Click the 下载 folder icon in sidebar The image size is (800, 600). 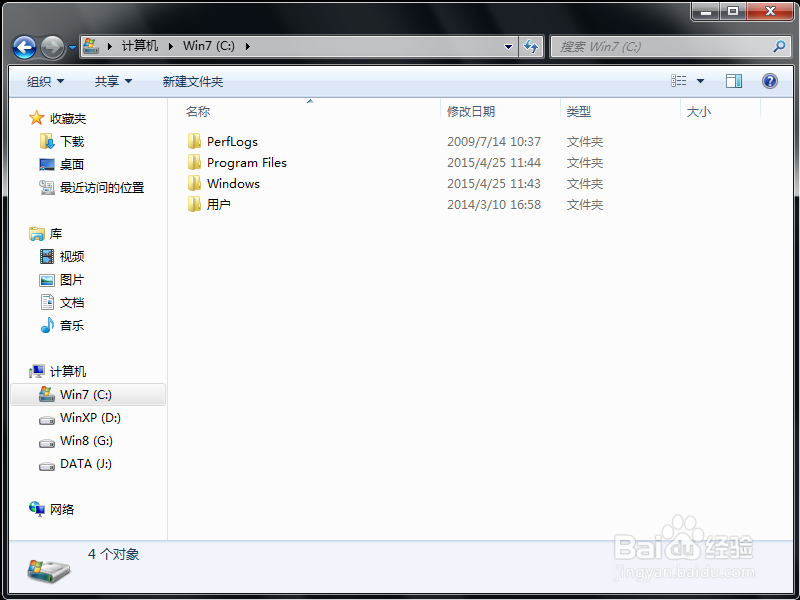point(47,141)
